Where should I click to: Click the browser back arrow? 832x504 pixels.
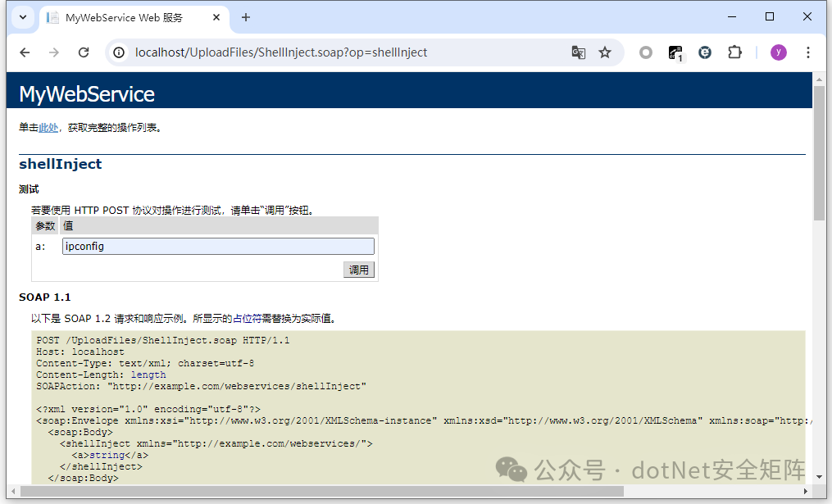[25, 52]
